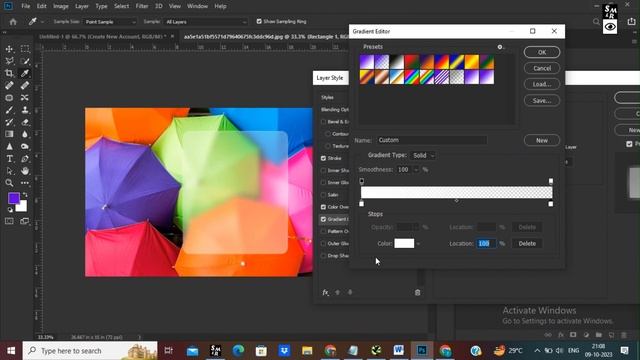640x360 pixels.
Task: Select the Eraser tool
Action: click(x=25, y=122)
